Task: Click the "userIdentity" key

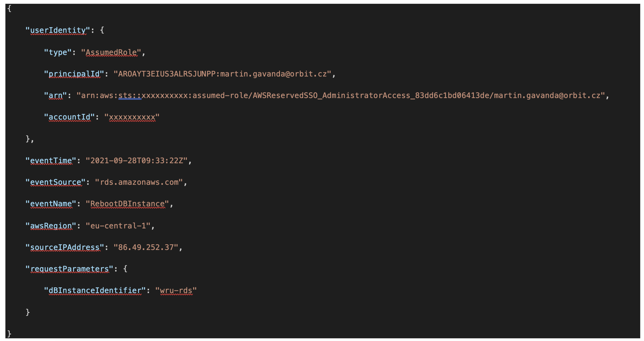Action: coord(58,30)
